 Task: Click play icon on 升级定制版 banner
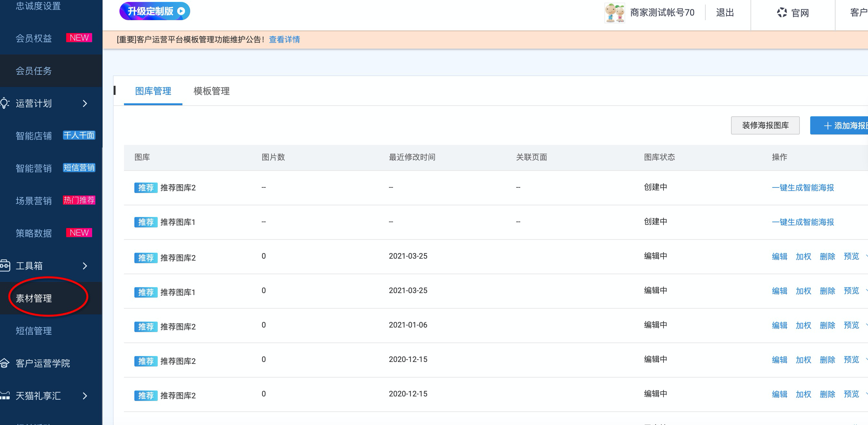tap(181, 11)
